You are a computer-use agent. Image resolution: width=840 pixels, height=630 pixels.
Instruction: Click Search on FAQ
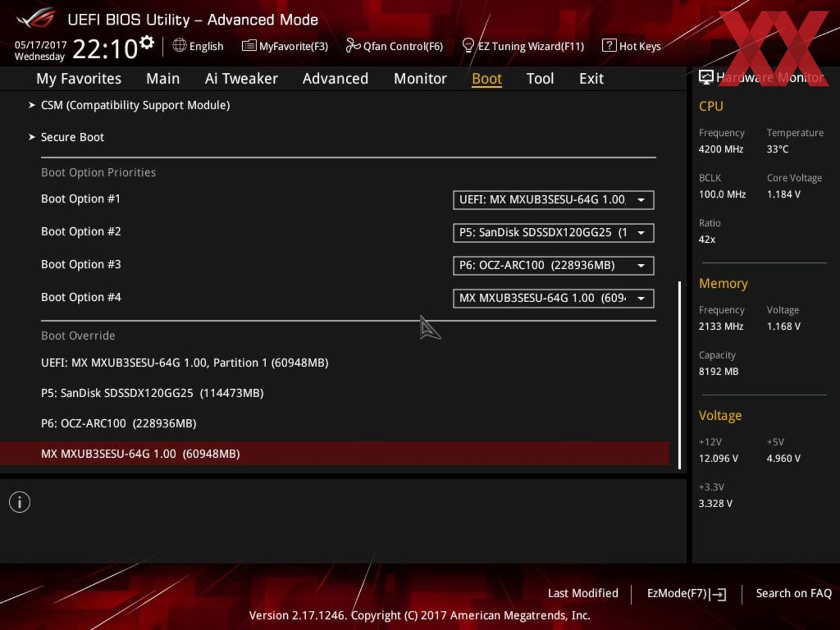[x=794, y=593]
